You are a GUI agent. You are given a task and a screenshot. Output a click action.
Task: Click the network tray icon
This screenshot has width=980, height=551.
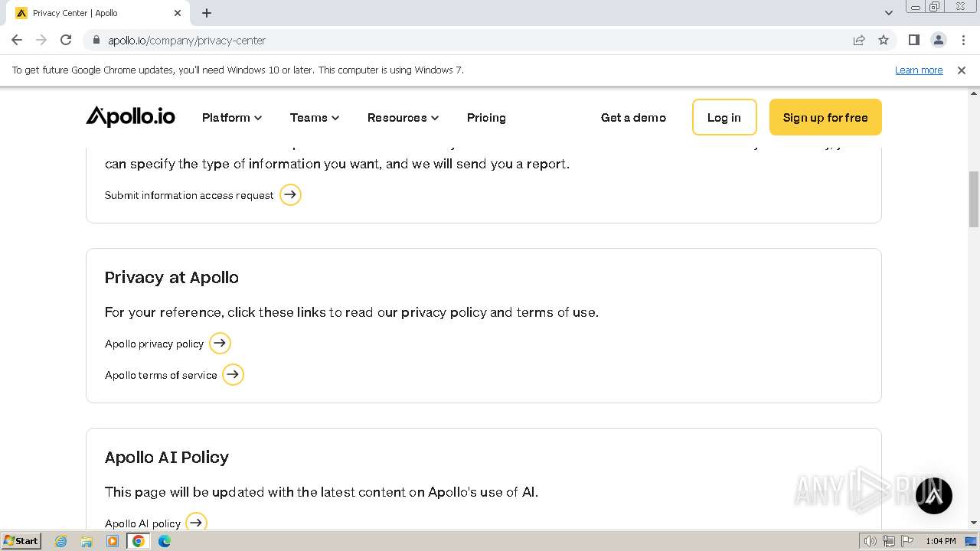pyautogui.click(x=889, y=541)
